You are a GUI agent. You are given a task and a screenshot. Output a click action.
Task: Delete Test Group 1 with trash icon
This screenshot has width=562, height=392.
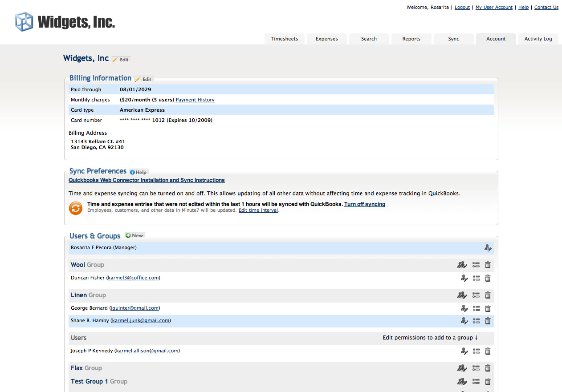[488, 381]
